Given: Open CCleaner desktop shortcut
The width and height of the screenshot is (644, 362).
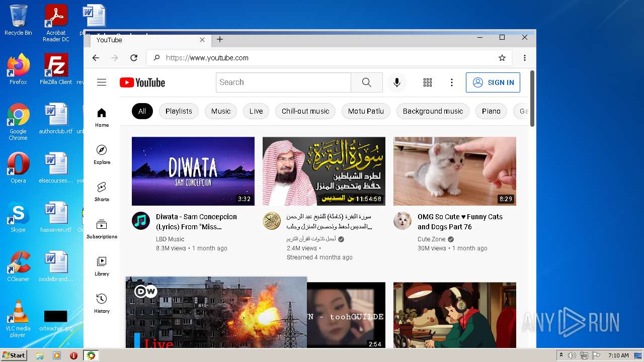Looking at the screenshot, I should 18,266.
